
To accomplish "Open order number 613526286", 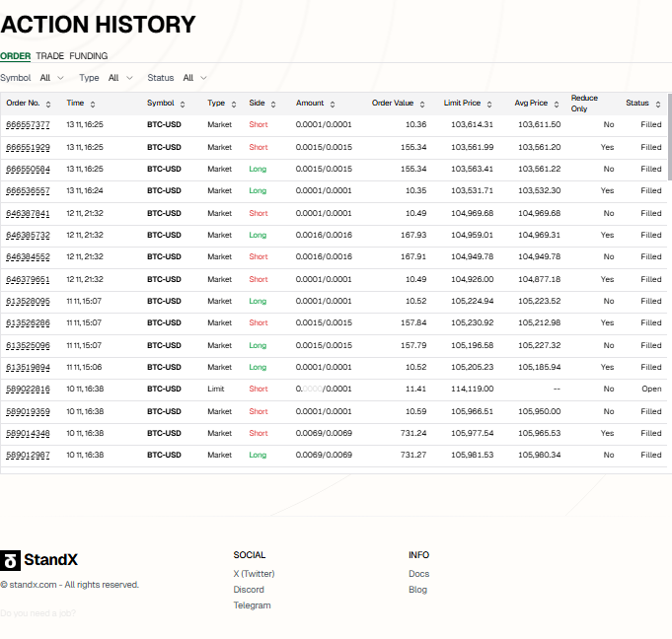I will point(28,322).
